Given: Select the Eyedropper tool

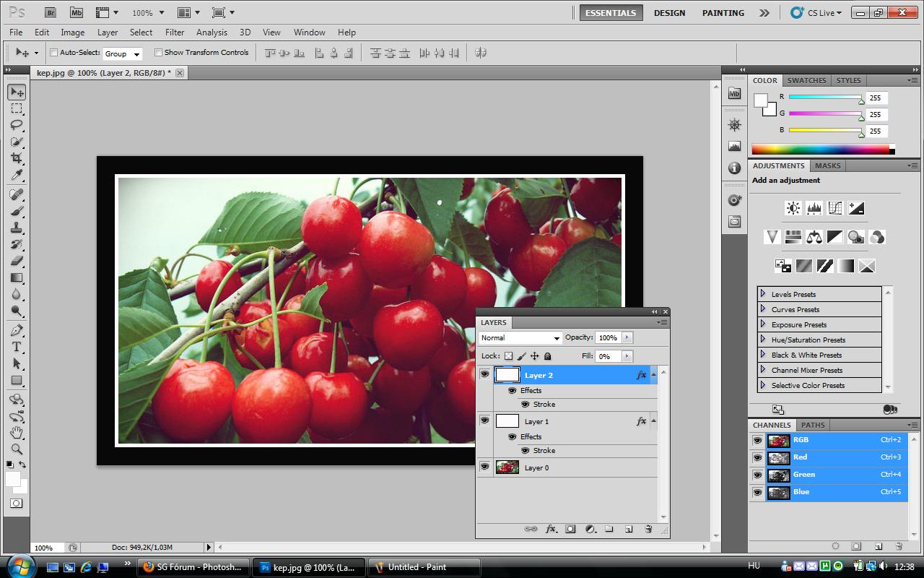Looking at the screenshot, I should (x=17, y=176).
